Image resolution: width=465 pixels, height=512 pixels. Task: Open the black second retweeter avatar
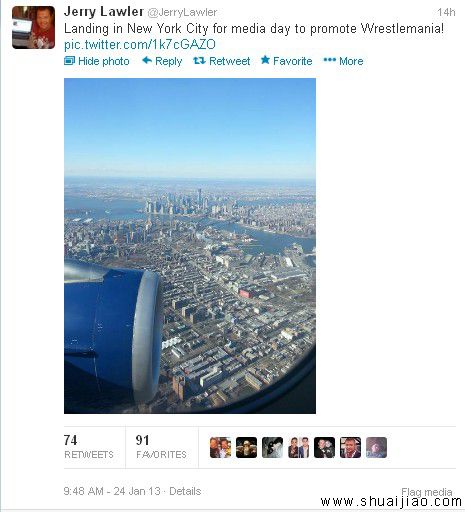tap(246, 447)
